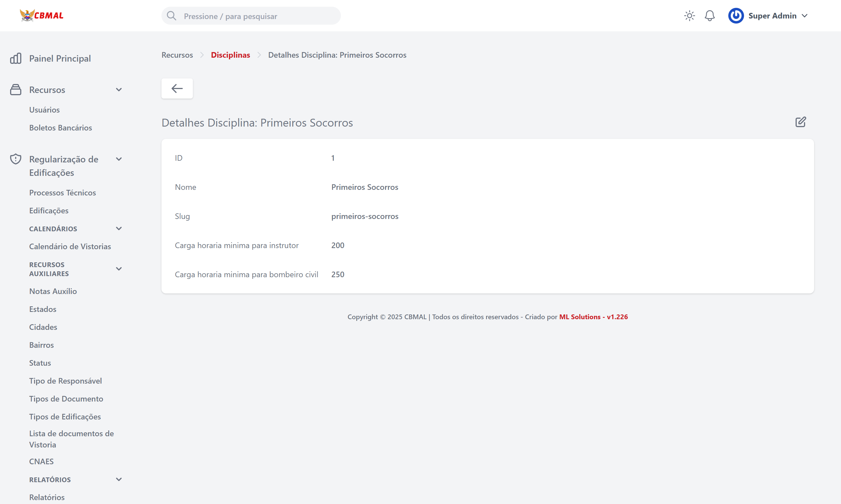Image resolution: width=841 pixels, height=504 pixels.
Task: Open the Super Admin dropdown menu
Action: tap(804, 16)
